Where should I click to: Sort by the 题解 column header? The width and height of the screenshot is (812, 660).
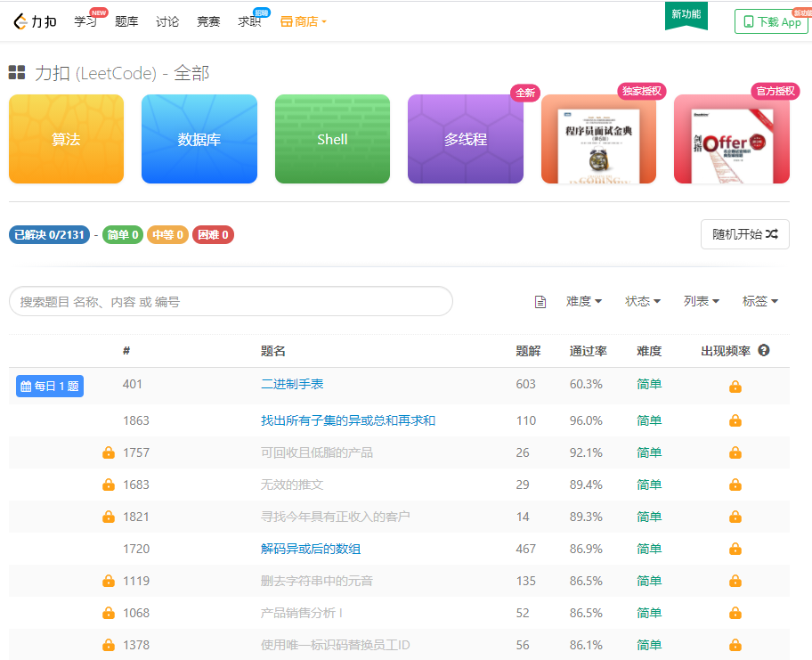(x=528, y=351)
